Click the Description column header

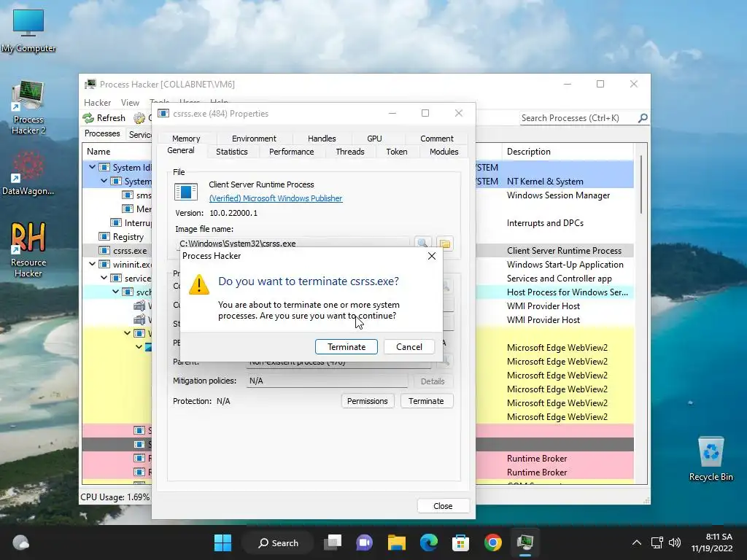pyautogui.click(x=529, y=152)
